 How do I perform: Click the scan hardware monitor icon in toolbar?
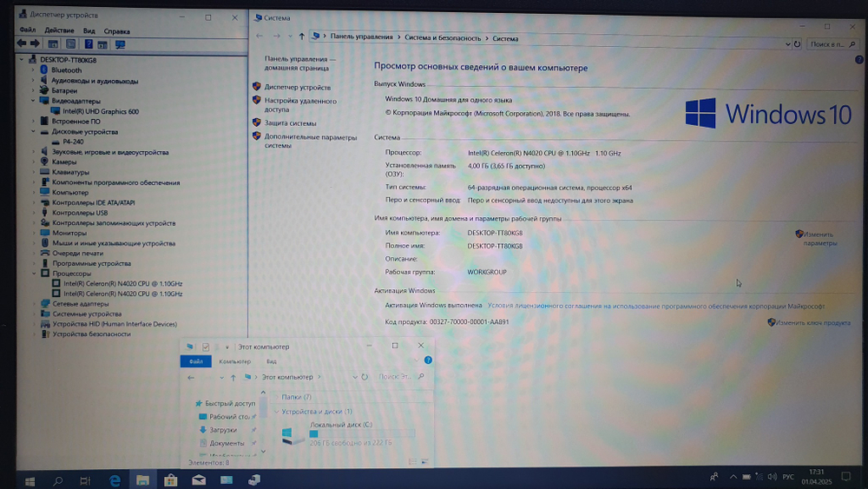coord(120,45)
